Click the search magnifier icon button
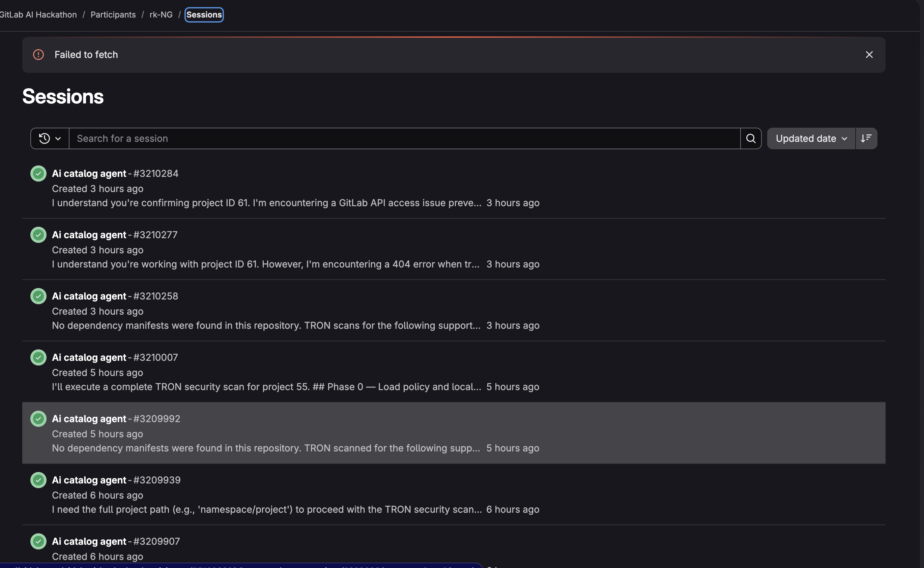The height and width of the screenshot is (568, 924). point(751,138)
